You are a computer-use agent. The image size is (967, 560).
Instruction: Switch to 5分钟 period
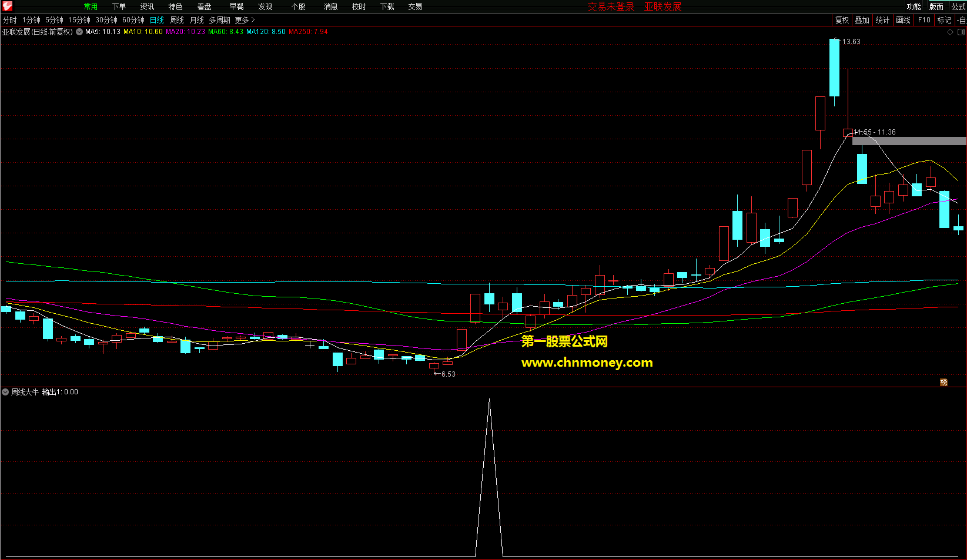point(54,20)
